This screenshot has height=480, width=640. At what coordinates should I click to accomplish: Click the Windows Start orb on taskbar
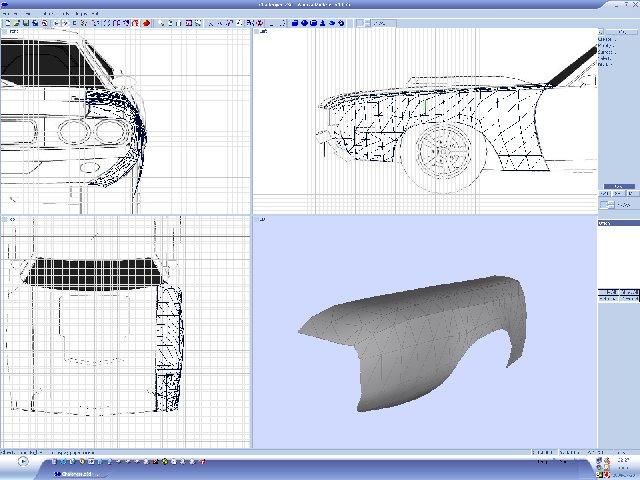[x=24, y=462]
